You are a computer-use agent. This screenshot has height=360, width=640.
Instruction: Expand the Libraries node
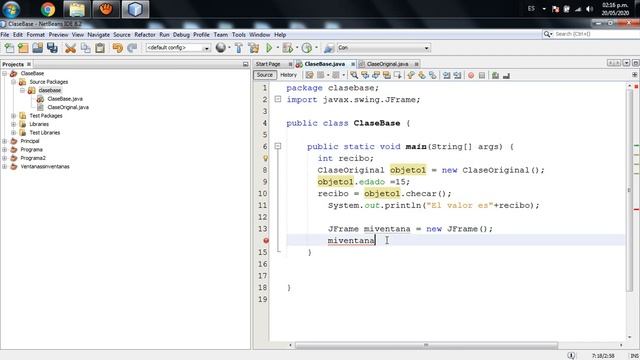13,124
